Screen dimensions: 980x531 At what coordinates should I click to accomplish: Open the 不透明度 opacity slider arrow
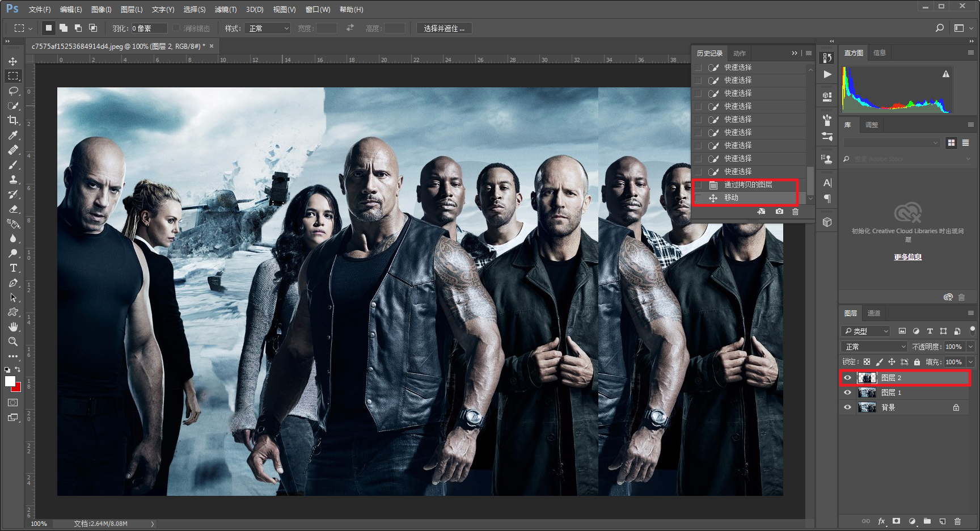click(970, 347)
